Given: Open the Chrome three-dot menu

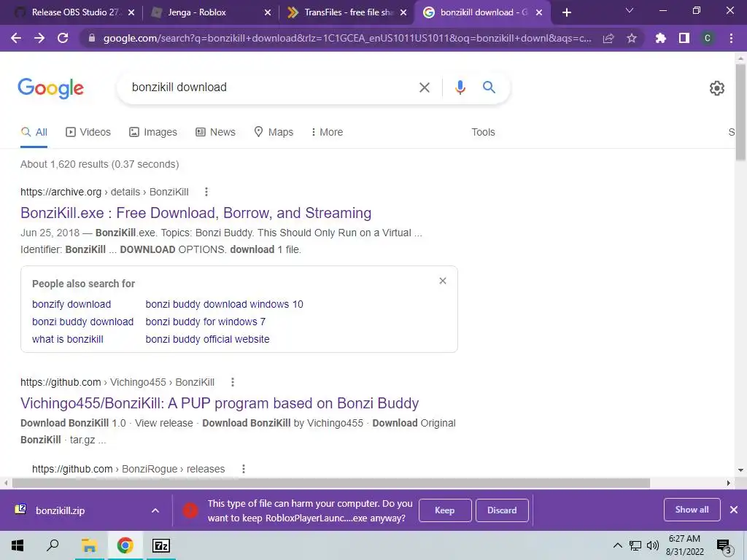Looking at the screenshot, I should point(731,38).
